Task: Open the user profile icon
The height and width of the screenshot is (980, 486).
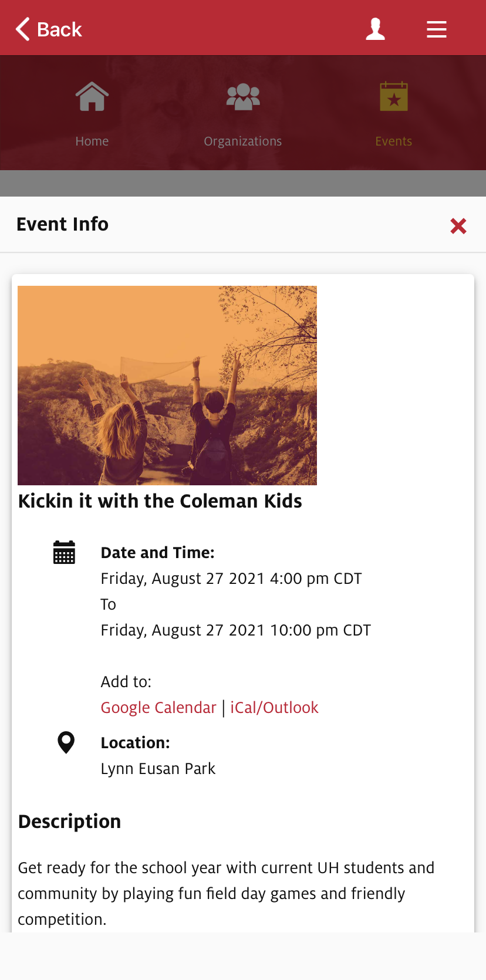Action: [375, 29]
